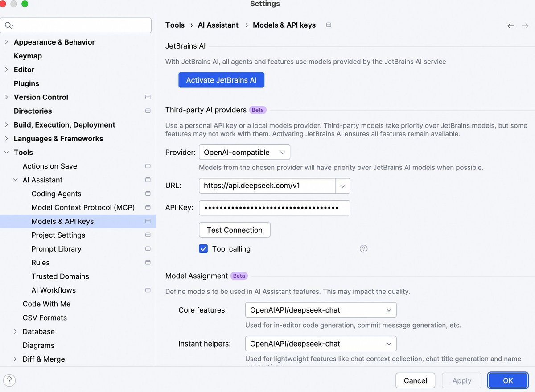This screenshot has height=392, width=535.
Task: Click into the URL text field
Action: tap(267, 186)
